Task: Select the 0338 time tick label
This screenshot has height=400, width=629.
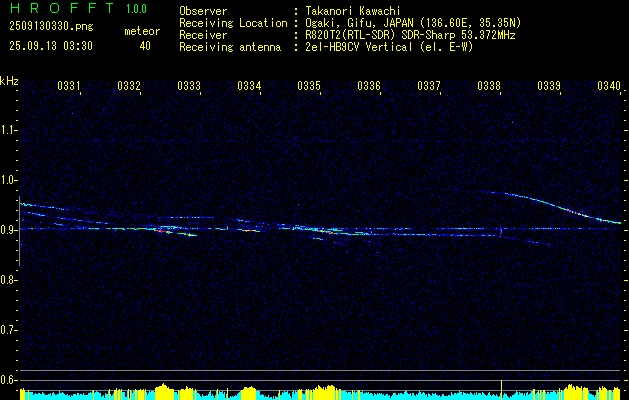Action: pos(489,86)
